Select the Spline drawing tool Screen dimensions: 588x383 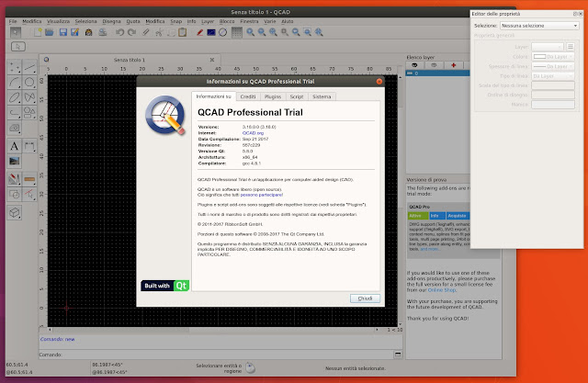29,97
